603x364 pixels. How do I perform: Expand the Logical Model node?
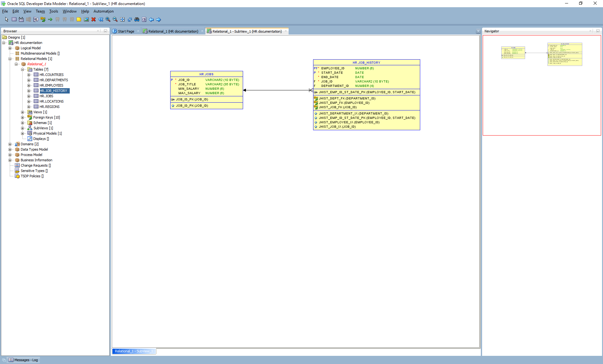pyautogui.click(x=10, y=48)
